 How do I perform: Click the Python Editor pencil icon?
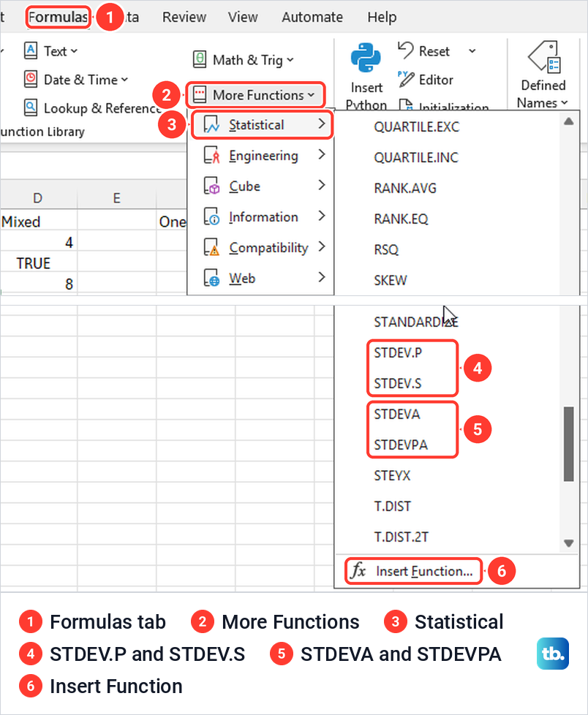click(x=406, y=80)
